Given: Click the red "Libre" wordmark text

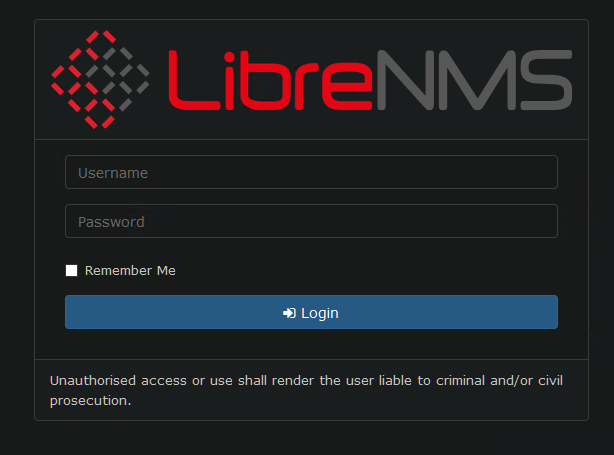Looking at the screenshot, I should (270, 80).
